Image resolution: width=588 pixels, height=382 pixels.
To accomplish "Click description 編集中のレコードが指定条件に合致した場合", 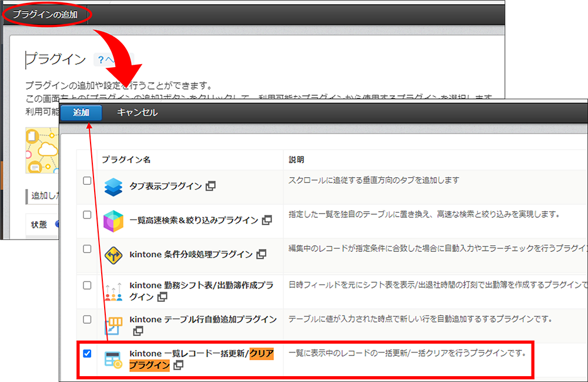I will [x=437, y=248].
